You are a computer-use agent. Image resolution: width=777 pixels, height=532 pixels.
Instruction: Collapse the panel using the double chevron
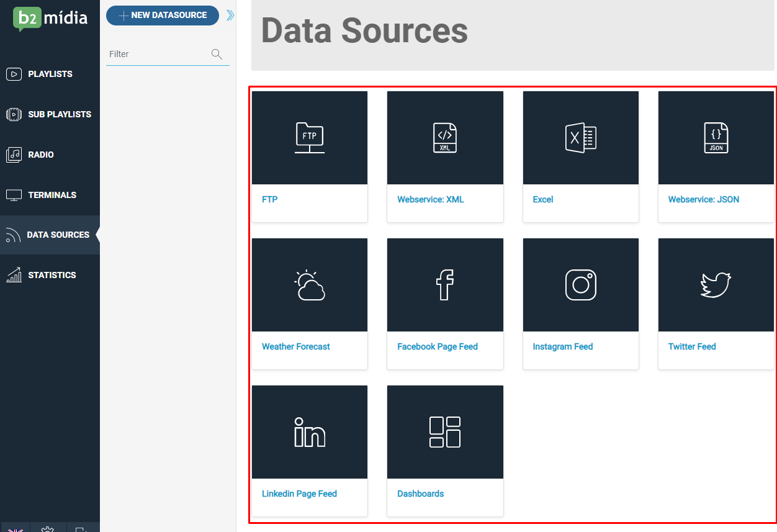point(230,16)
